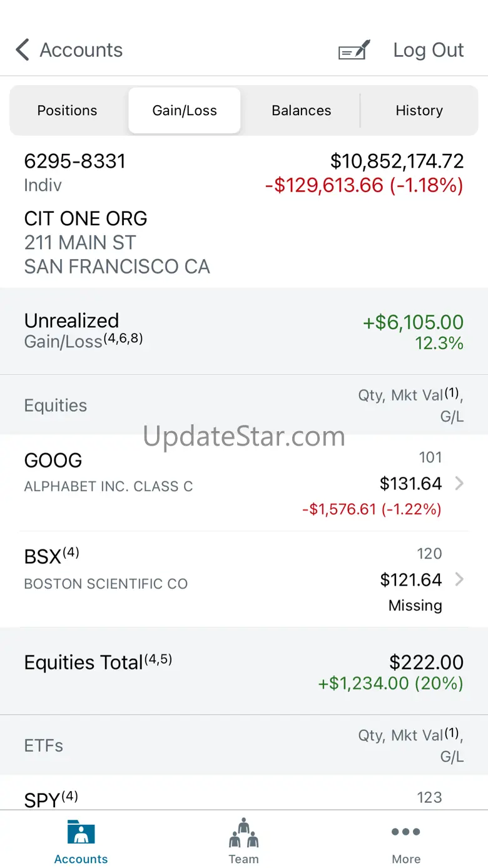Go back via the Accounts label

pyautogui.click(x=81, y=50)
